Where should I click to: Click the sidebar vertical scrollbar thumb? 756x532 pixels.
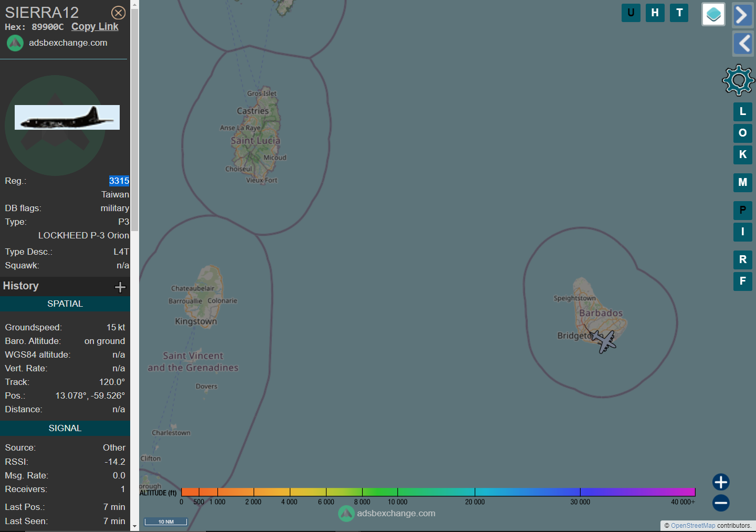click(x=135, y=120)
